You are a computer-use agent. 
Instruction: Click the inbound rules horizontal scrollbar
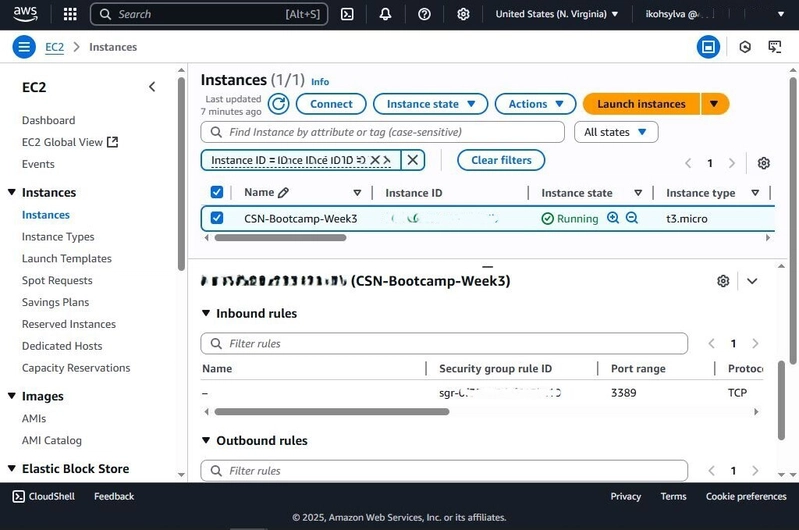click(x=332, y=412)
